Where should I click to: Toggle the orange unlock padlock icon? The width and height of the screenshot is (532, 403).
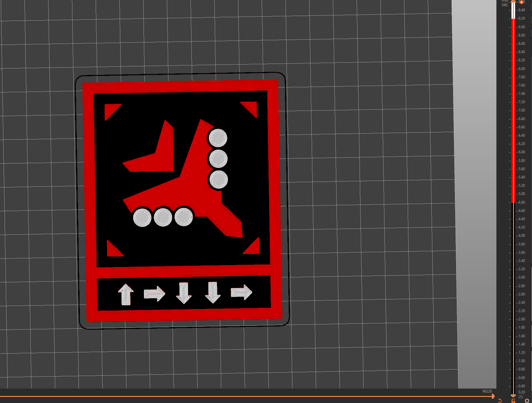pyautogui.click(x=513, y=401)
